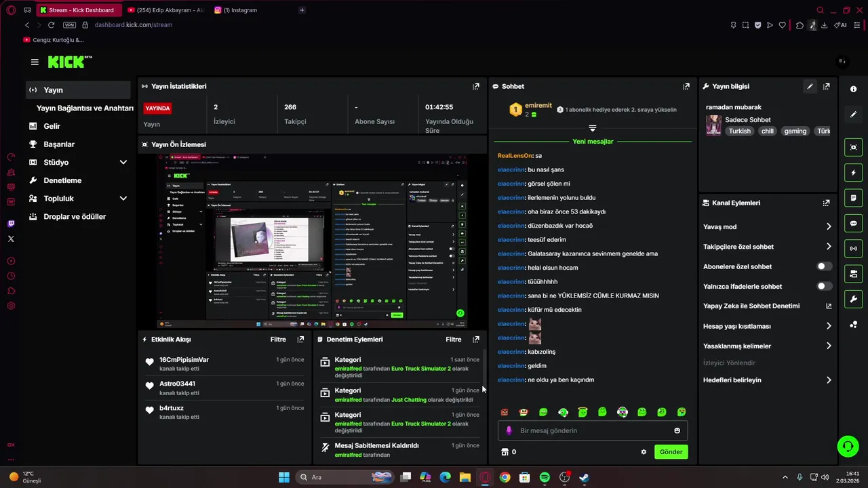The image size is (868, 488).
Task: Click the gaming tag chip
Action: (795, 131)
